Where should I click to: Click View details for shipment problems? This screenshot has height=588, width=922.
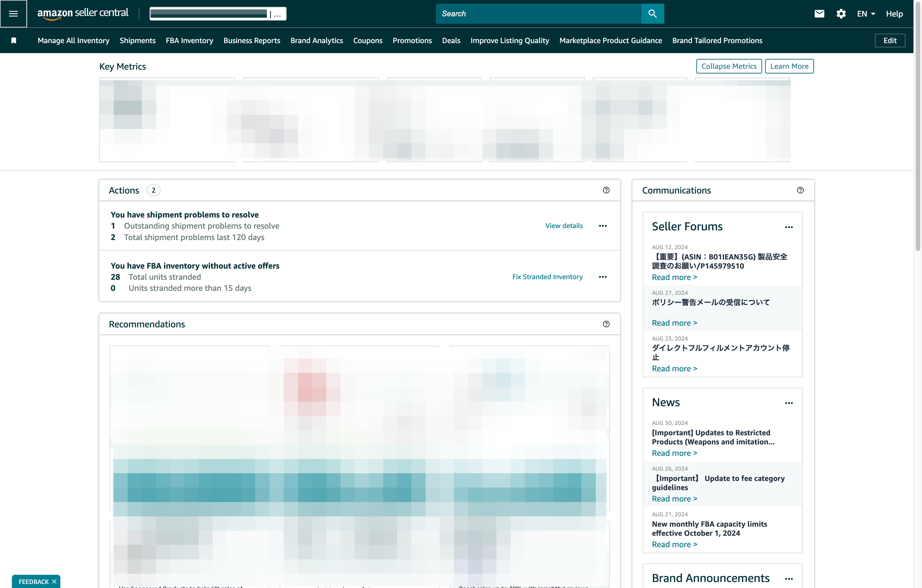(563, 226)
